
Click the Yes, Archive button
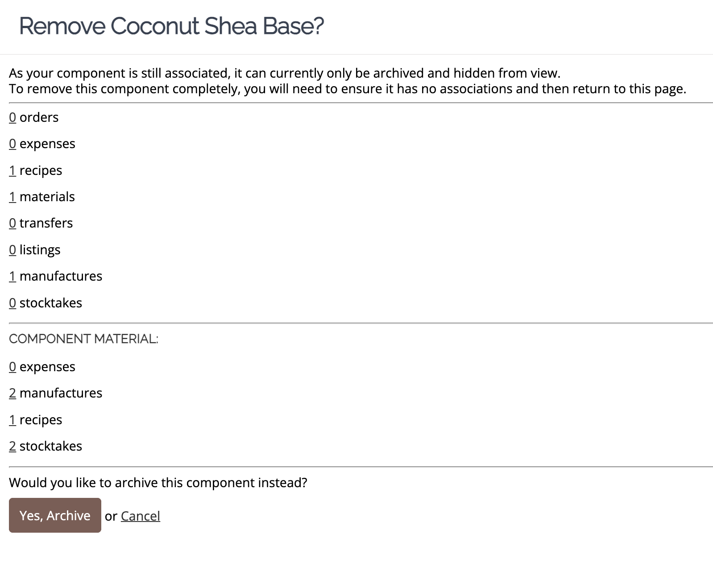pos(55,515)
